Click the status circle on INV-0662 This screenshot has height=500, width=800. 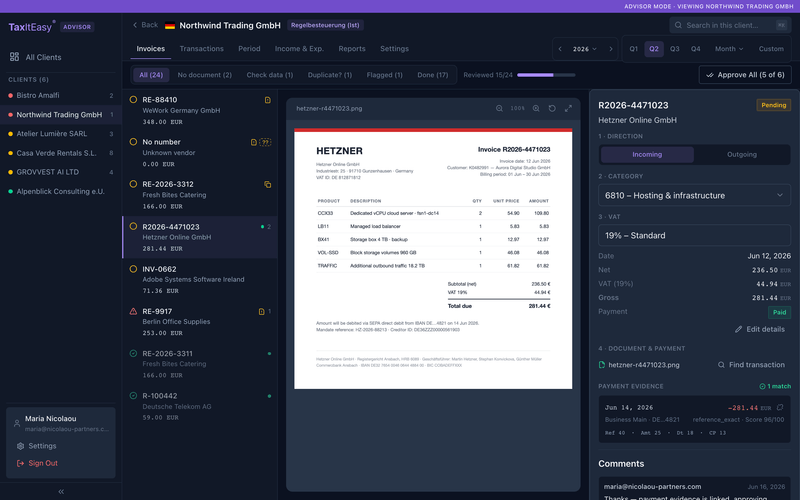133,269
